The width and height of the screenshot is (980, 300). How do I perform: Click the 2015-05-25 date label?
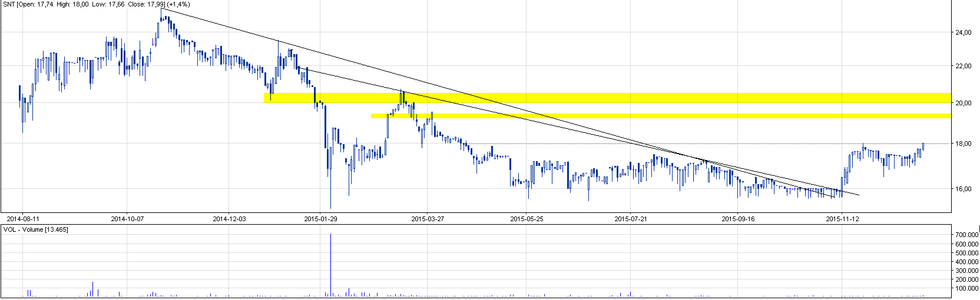pyautogui.click(x=526, y=218)
